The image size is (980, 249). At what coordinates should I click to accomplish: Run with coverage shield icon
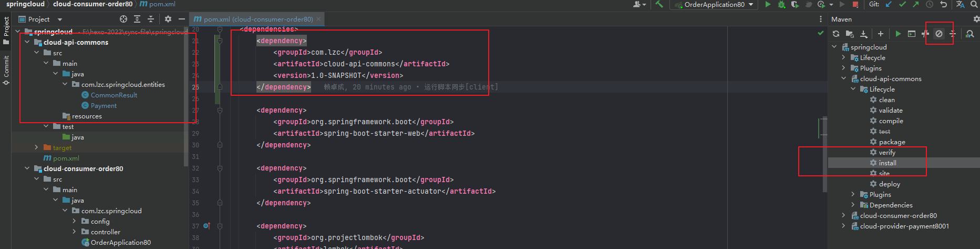click(x=795, y=4)
